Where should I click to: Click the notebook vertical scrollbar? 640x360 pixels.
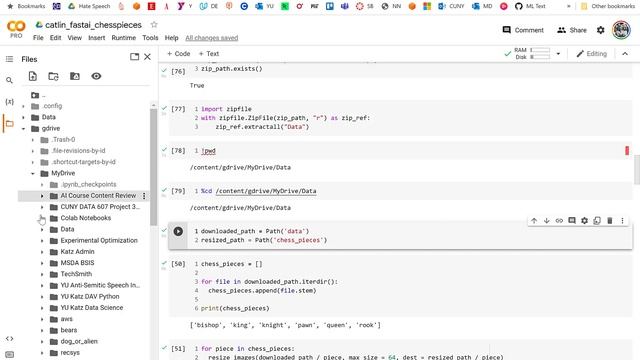tap(637, 170)
